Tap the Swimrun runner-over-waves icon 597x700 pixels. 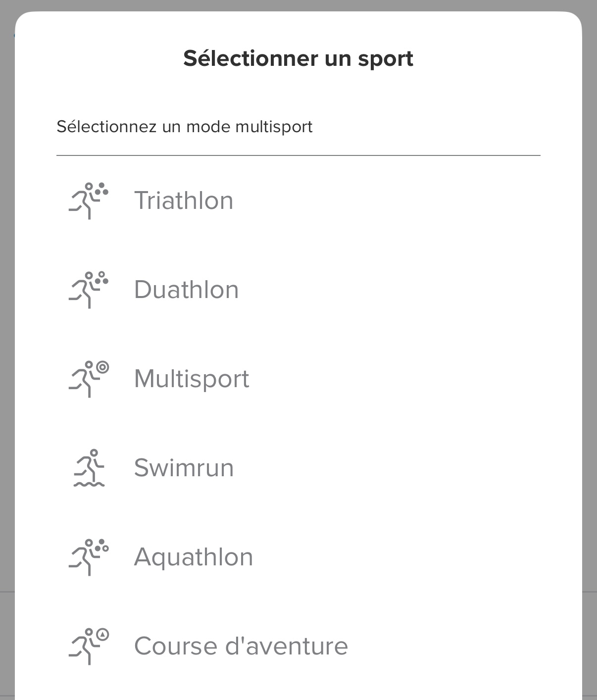(89, 468)
